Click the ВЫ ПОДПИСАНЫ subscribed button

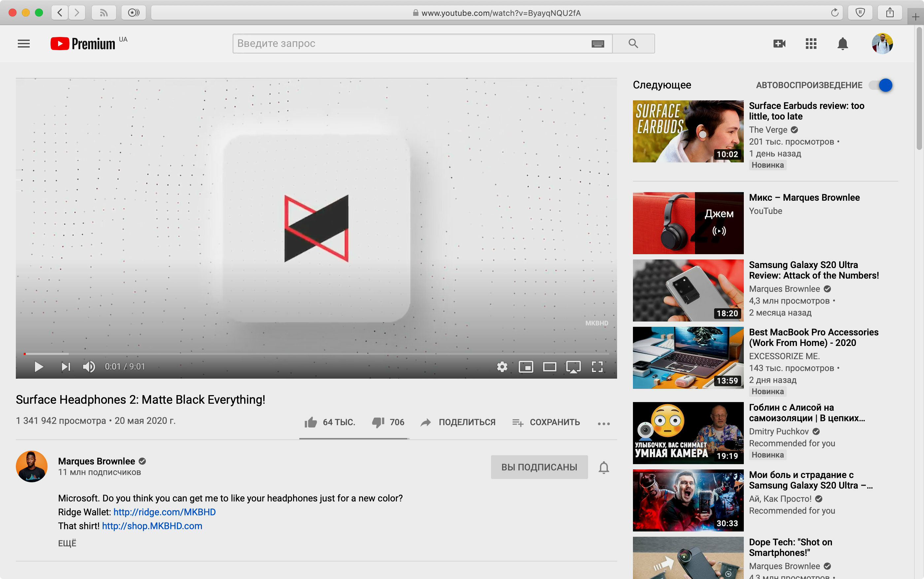tap(539, 467)
